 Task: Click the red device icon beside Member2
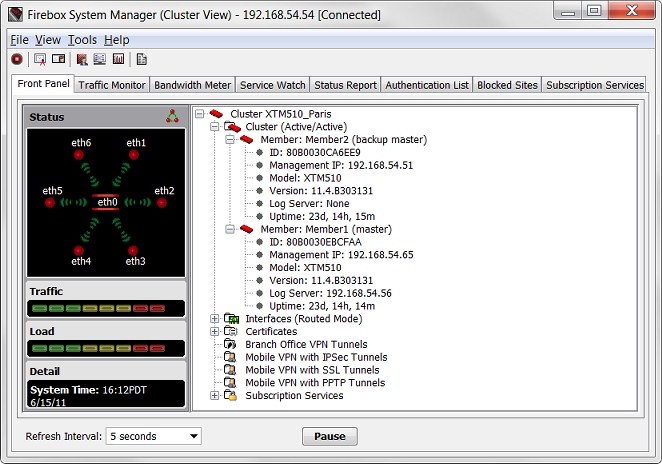[246, 139]
